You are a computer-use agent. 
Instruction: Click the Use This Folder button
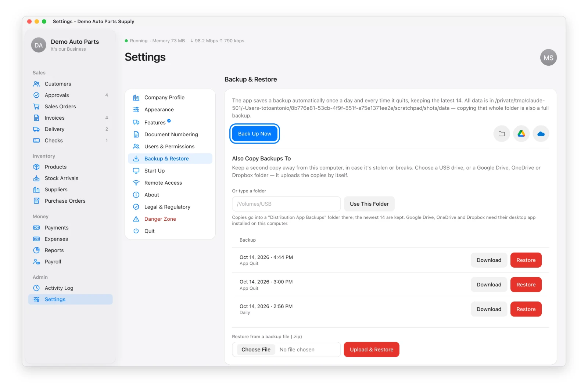pos(369,204)
